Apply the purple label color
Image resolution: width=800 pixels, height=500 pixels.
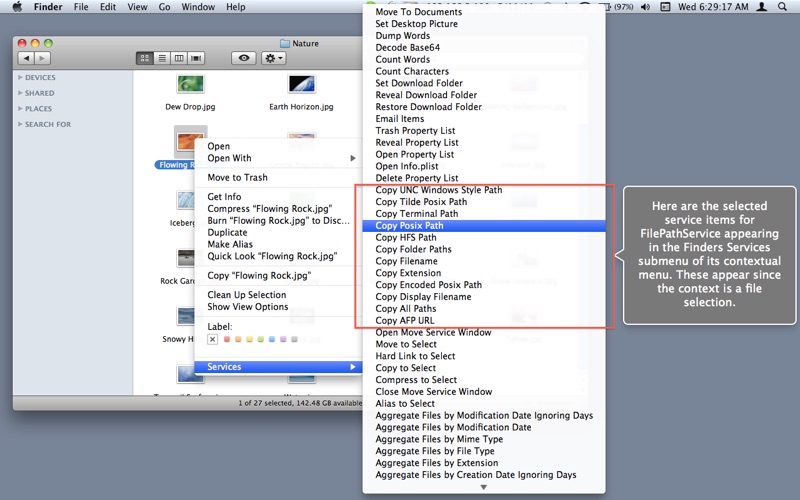pyautogui.click(x=283, y=339)
